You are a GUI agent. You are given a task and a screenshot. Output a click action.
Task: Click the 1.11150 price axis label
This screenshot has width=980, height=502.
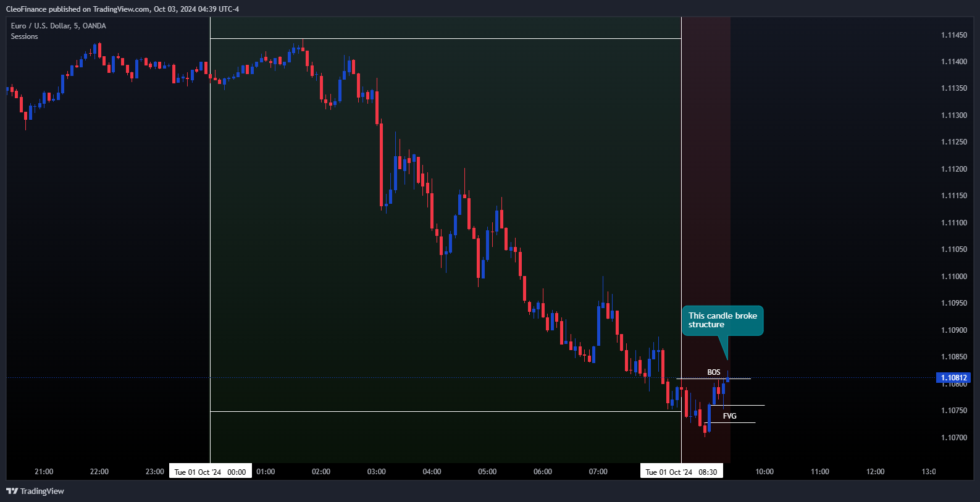click(x=954, y=196)
